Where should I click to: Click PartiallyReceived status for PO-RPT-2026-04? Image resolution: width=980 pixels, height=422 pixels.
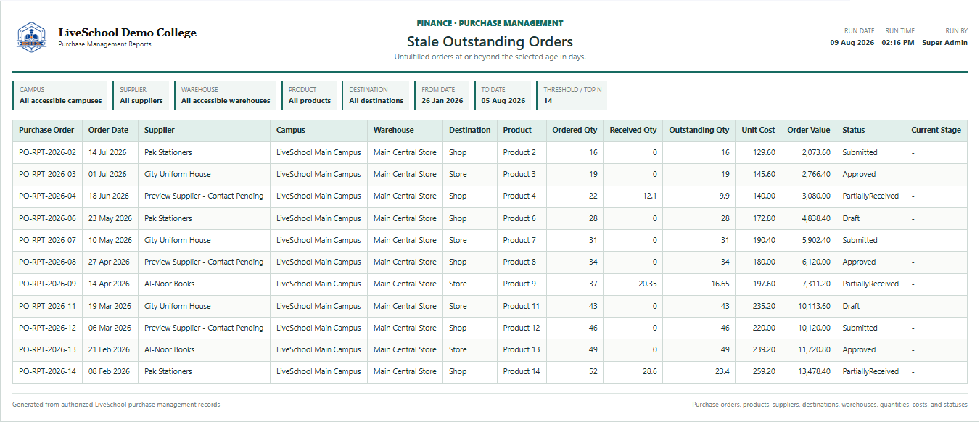(x=870, y=196)
